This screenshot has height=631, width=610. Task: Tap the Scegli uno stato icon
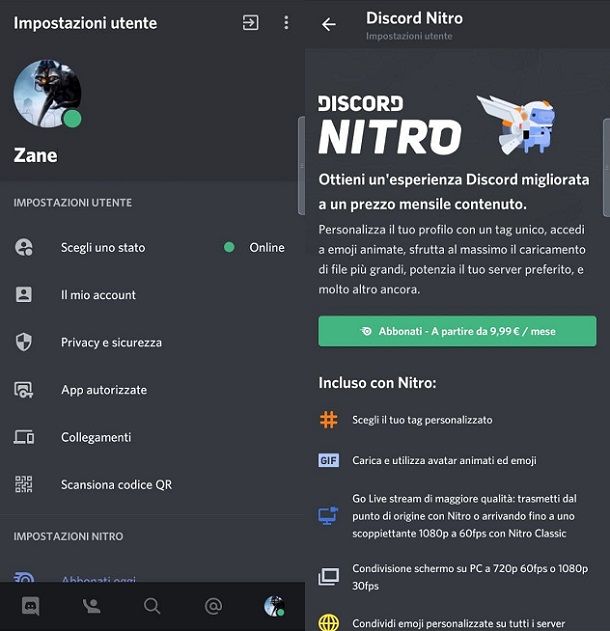point(24,247)
